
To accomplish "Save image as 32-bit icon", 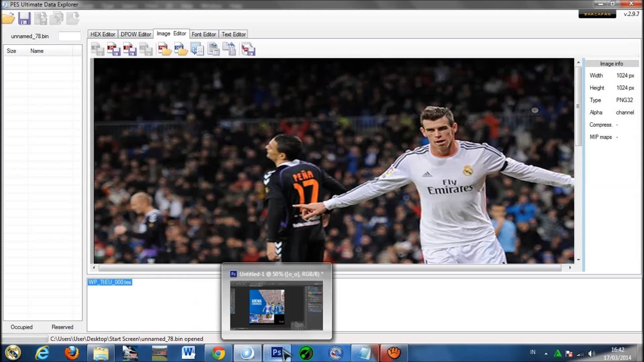I will point(130,49).
